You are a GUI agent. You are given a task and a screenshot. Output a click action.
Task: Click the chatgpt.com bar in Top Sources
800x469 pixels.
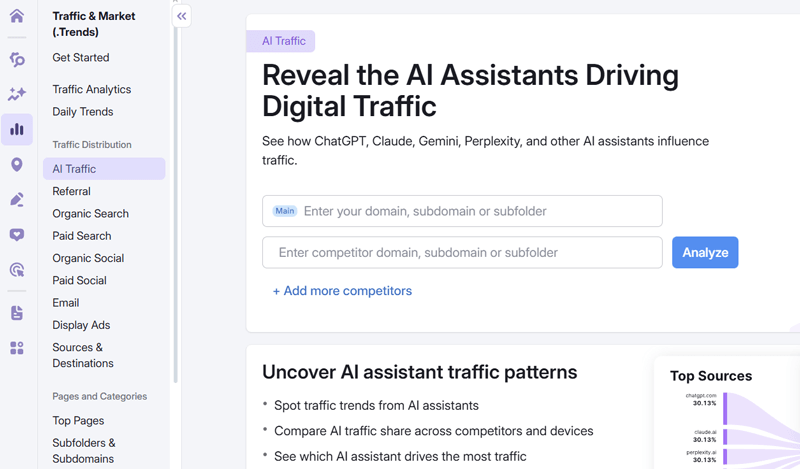(x=725, y=408)
